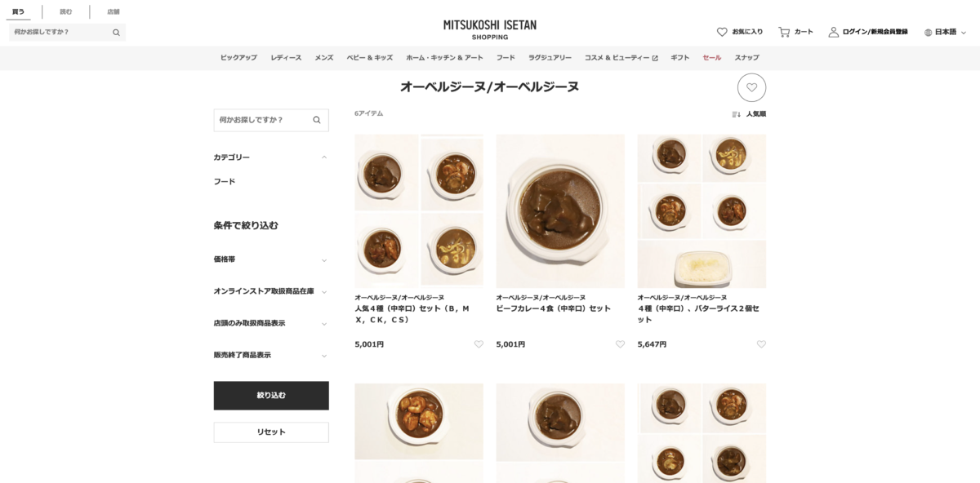This screenshot has width=980, height=483.
Task: Toggle favorite heart on 5,647円 item
Action: pos(761,344)
